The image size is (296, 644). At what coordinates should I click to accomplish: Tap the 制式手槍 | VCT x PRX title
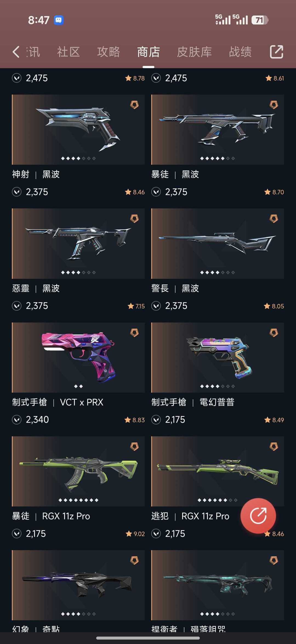[x=58, y=402]
